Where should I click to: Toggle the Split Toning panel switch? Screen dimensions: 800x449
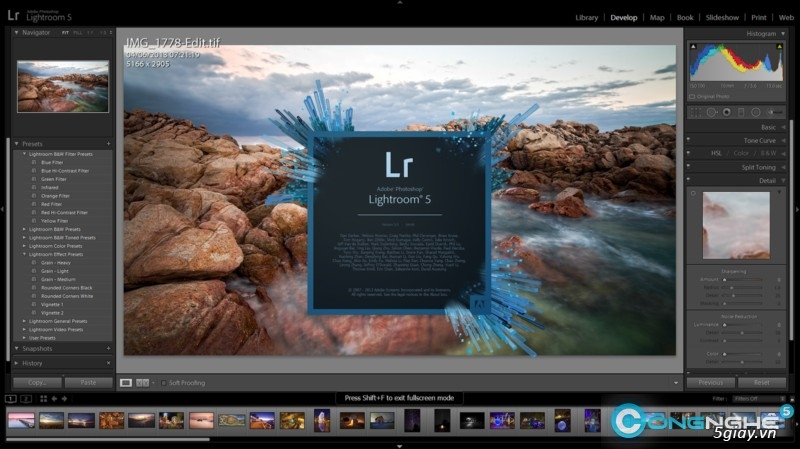point(688,165)
